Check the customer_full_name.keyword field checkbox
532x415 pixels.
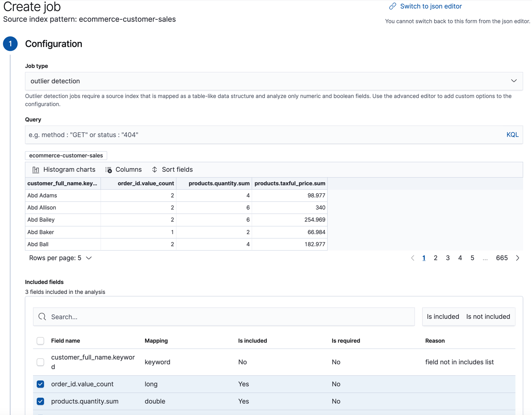40,362
